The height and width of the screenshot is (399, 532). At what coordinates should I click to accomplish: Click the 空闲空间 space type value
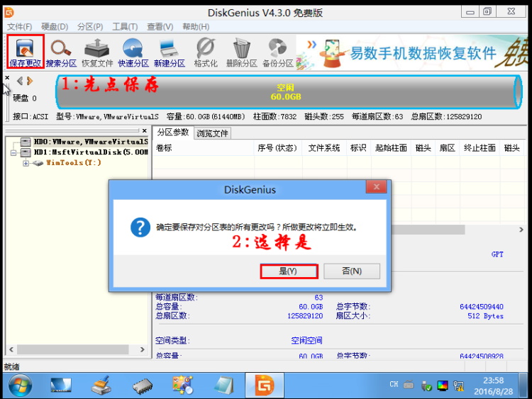306,340
